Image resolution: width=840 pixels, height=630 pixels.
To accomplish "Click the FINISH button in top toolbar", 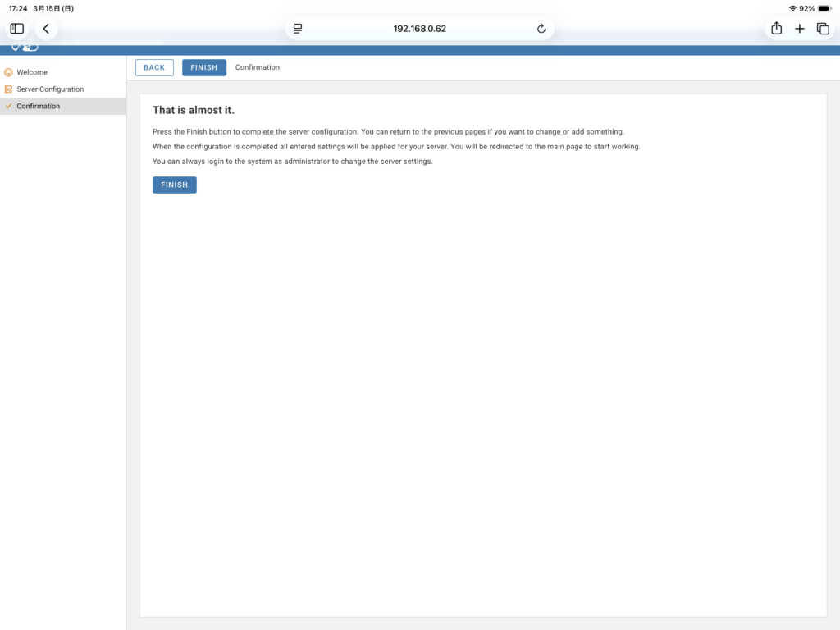I will (204, 67).
